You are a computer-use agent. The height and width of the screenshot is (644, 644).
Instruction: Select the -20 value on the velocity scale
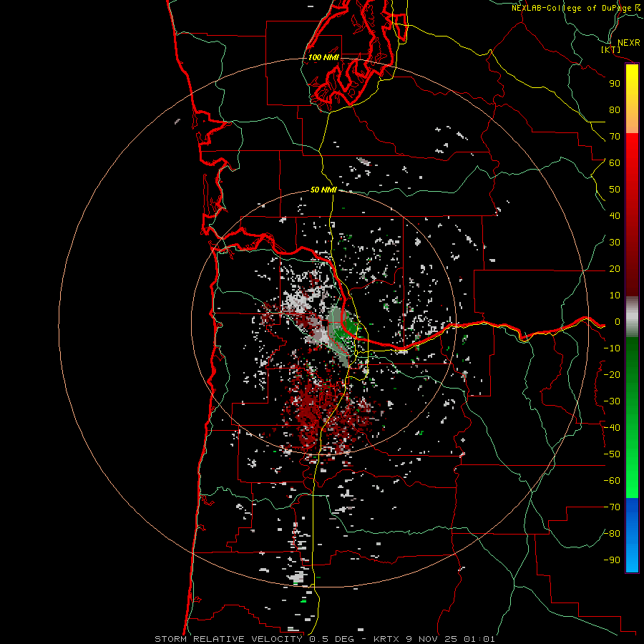coord(612,375)
